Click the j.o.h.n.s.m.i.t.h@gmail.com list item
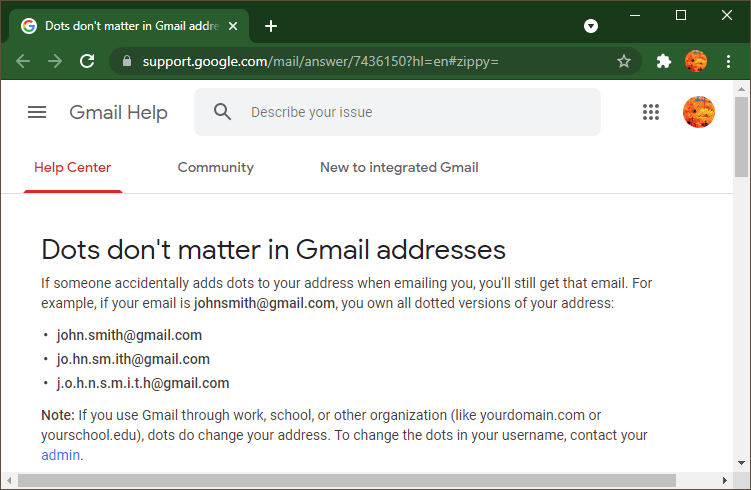This screenshot has height=490, width=751. pyautogui.click(x=143, y=383)
